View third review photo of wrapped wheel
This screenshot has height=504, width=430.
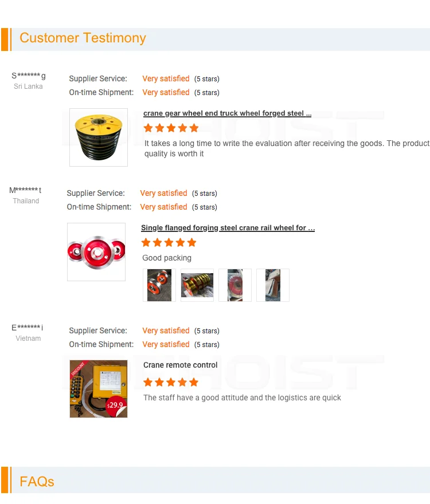[235, 285]
